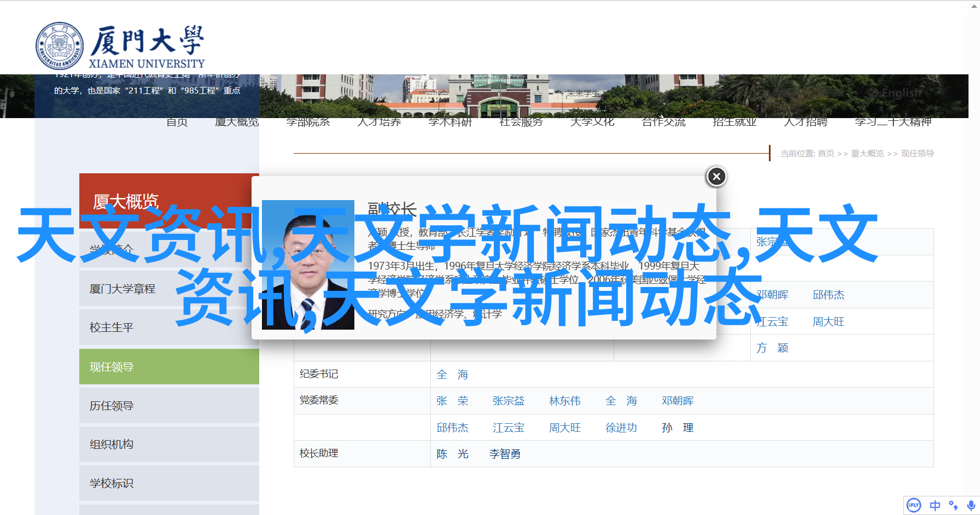This screenshot has width=980, height=515.
Task: Toggle the Chinese punctuation mode in the IME bar
Action: pyautogui.click(x=953, y=506)
